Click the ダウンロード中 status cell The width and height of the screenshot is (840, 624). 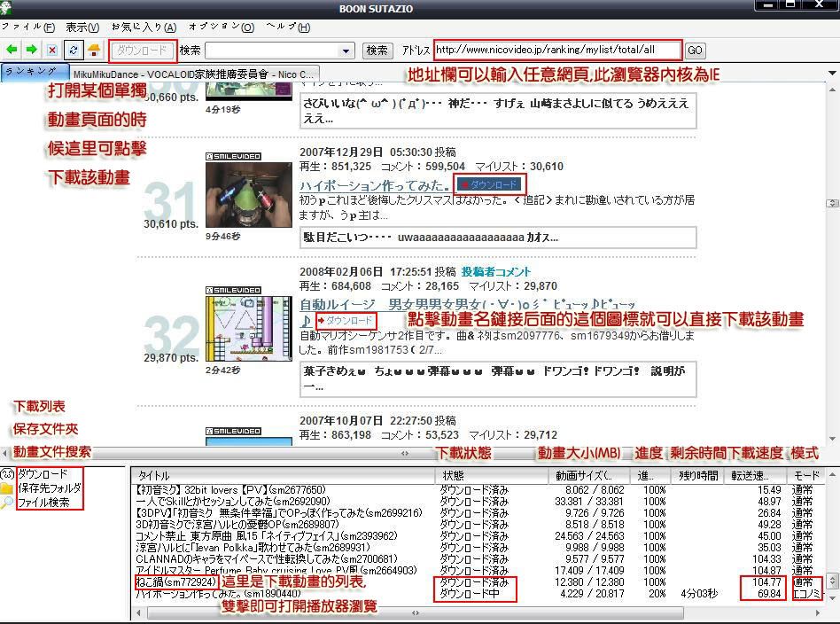[x=470, y=594]
